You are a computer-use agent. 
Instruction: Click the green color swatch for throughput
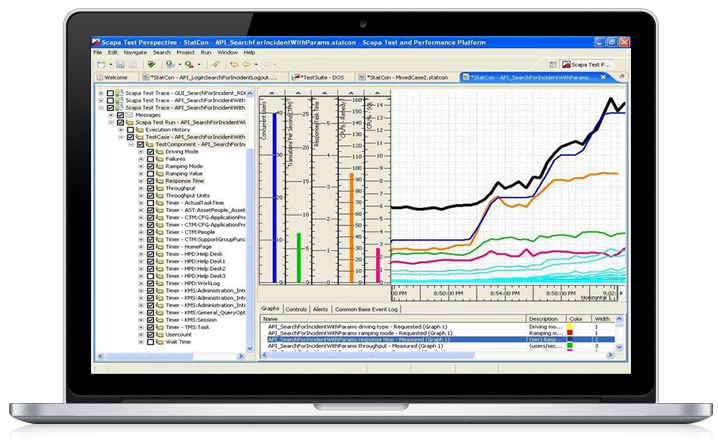[x=570, y=346]
